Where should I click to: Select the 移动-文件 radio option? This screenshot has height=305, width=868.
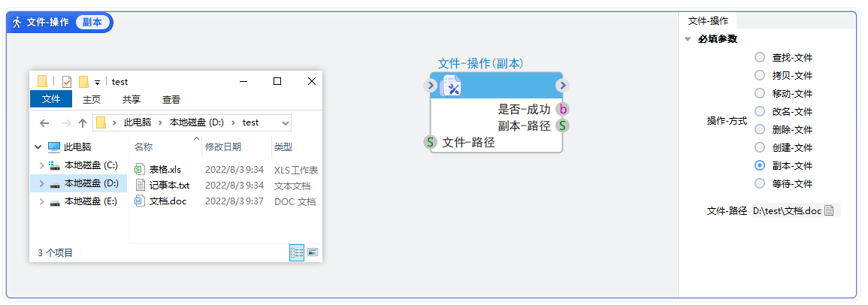click(x=760, y=93)
